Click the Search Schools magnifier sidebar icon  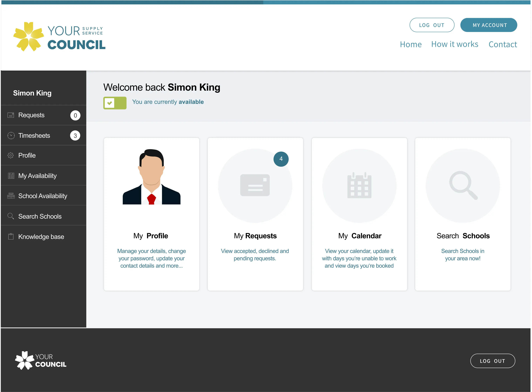click(x=11, y=216)
